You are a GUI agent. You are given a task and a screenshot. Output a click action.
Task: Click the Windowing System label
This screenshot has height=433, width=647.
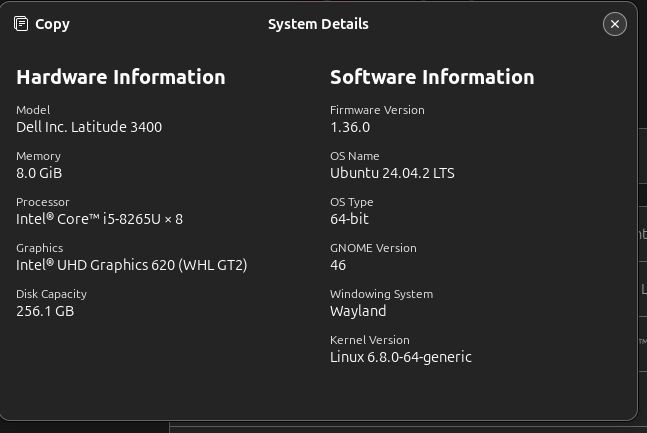pyautogui.click(x=381, y=294)
